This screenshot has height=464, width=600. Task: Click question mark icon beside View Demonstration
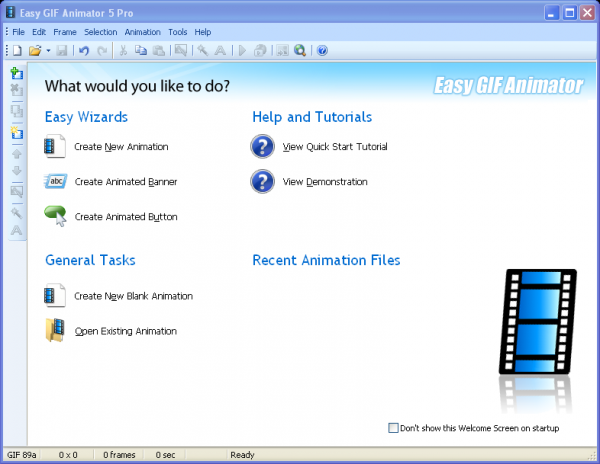pos(262,181)
